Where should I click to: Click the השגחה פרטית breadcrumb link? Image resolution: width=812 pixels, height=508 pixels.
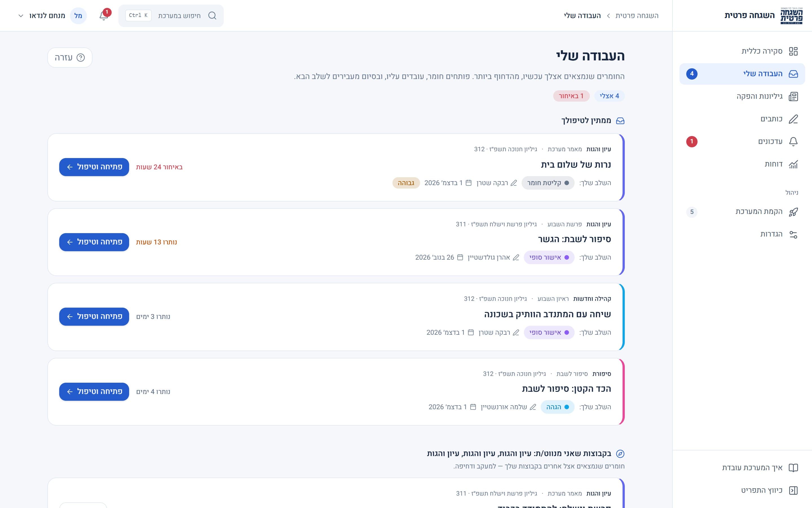(637, 16)
